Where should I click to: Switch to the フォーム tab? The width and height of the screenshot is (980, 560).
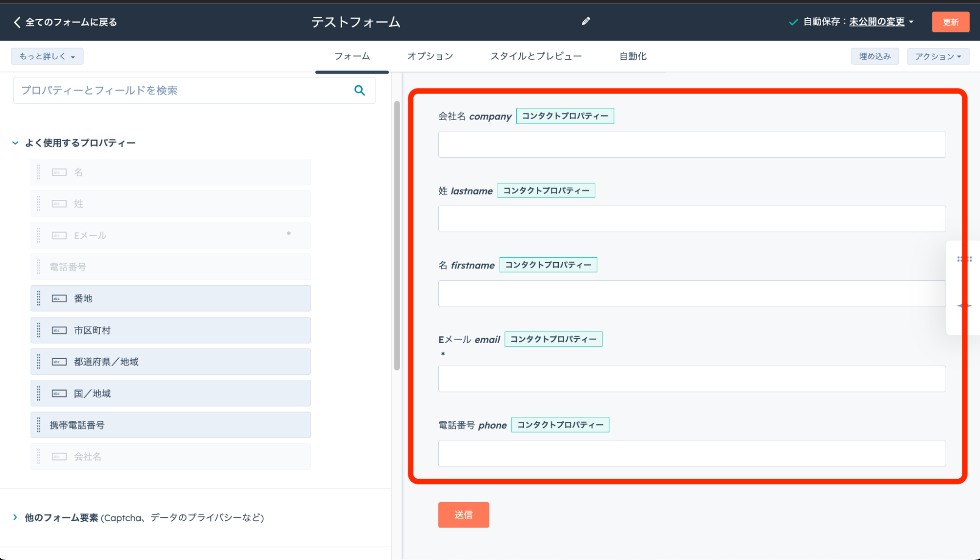pos(352,56)
